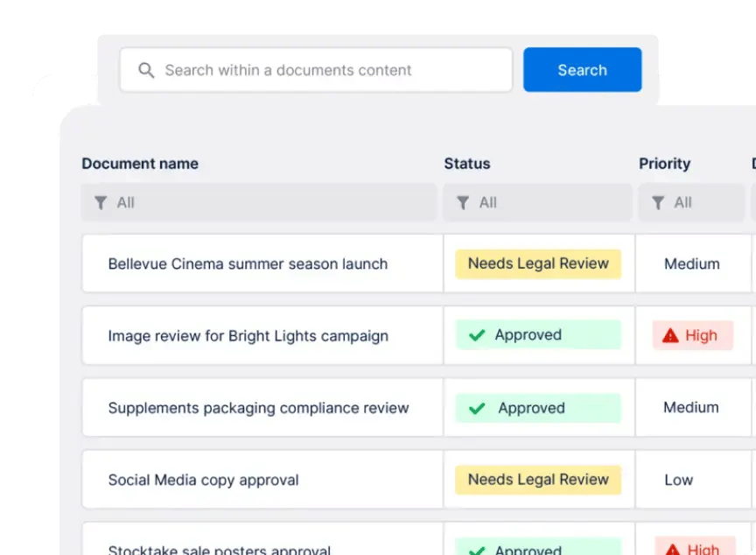Expand the Priority All filter

691,203
